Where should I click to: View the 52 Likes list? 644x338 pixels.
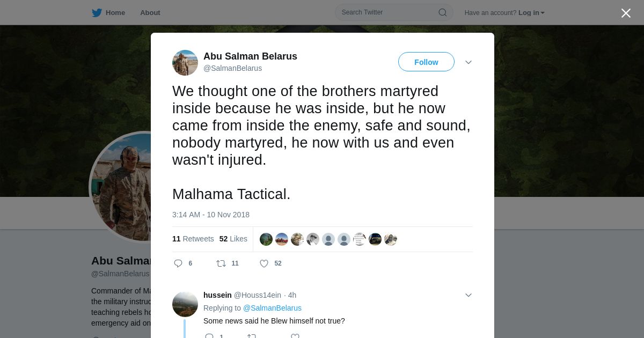coord(233,239)
